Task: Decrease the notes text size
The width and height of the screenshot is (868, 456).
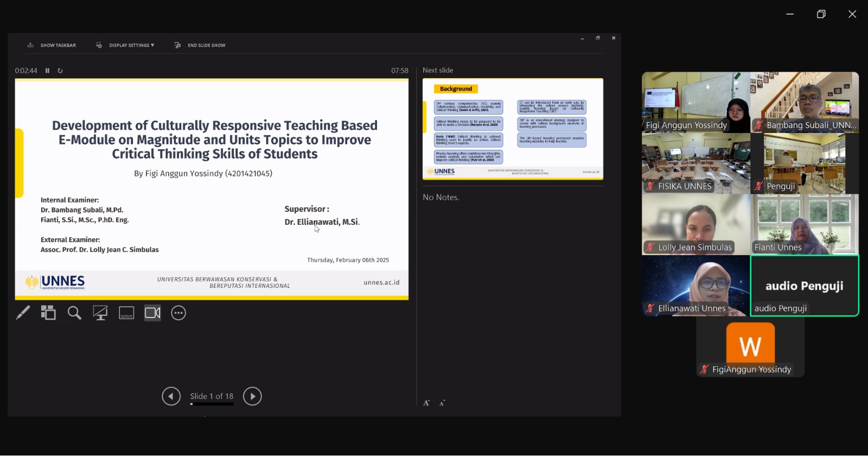Action: 442,403
